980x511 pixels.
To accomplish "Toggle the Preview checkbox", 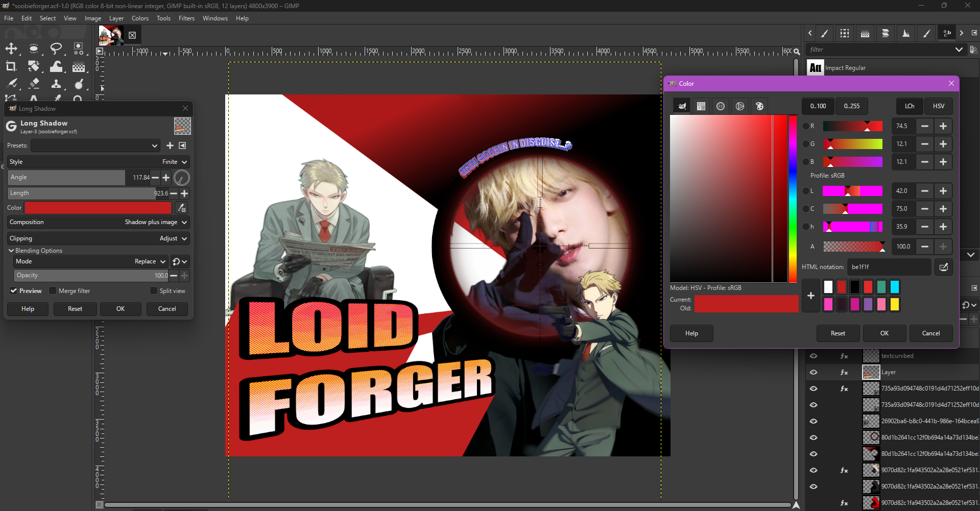I will (x=14, y=291).
